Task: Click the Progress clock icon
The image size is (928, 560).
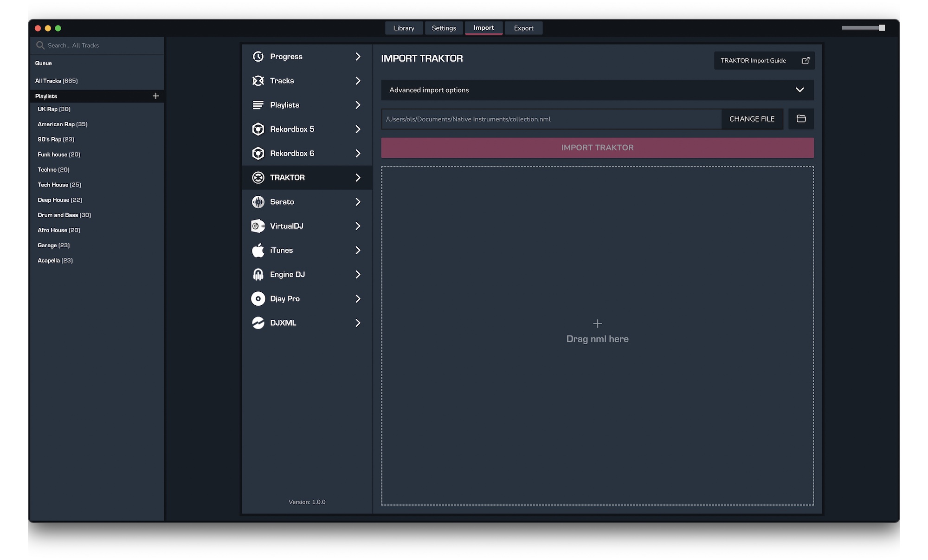Action: (258, 57)
